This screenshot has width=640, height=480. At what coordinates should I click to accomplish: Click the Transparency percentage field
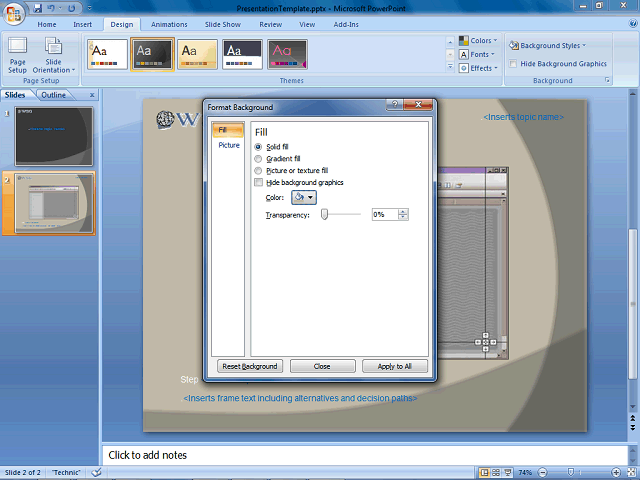(385, 214)
